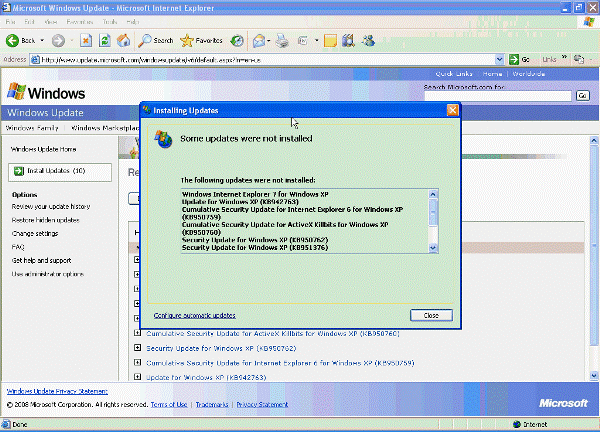Open Review your update history
This screenshot has height=432, width=600.
point(51,206)
